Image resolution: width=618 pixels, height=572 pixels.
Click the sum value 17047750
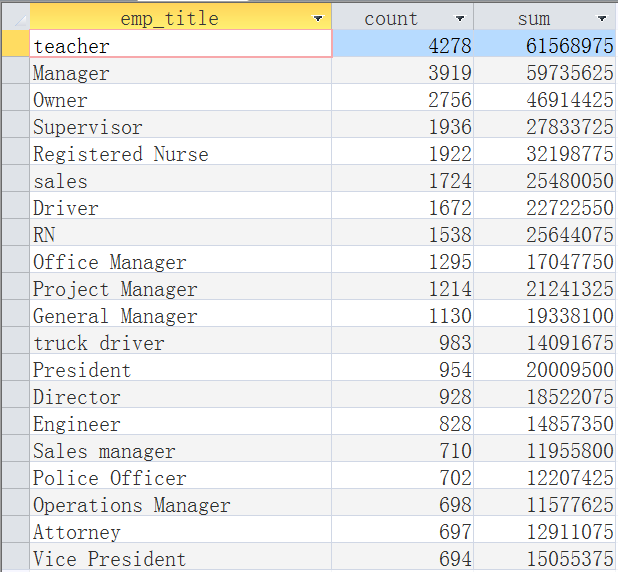click(x=570, y=262)
